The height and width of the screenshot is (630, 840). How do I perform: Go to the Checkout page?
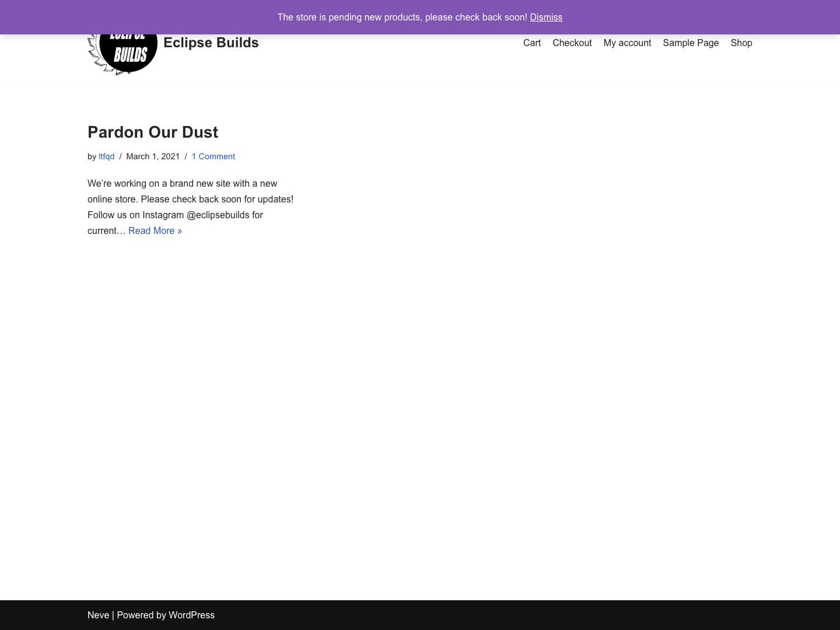[572, 43]
